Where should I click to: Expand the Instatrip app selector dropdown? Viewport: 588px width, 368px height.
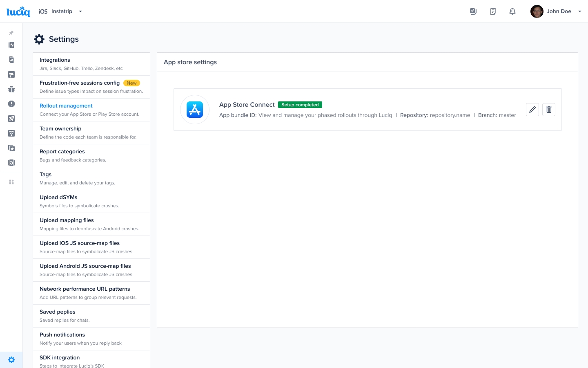point(80,11)
